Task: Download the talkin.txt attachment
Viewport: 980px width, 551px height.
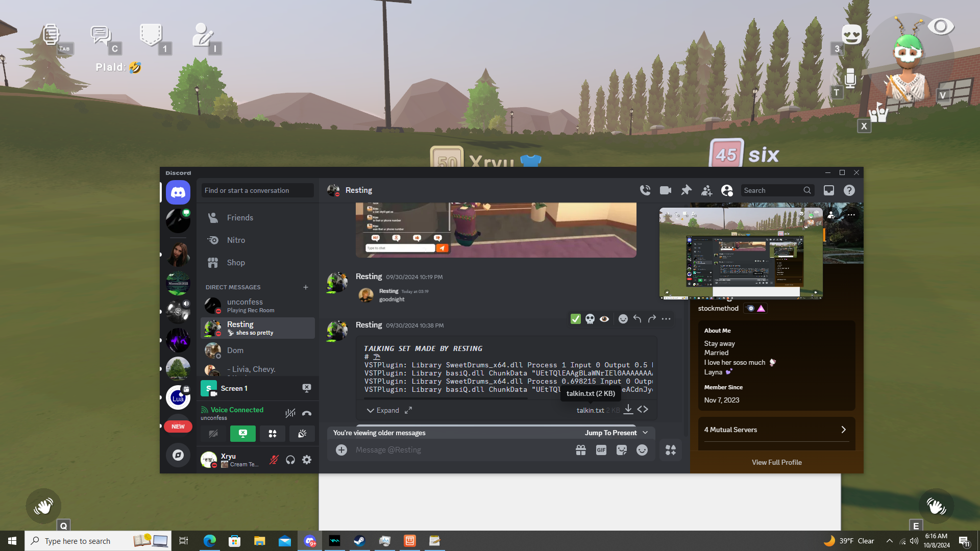Action: 628,410
